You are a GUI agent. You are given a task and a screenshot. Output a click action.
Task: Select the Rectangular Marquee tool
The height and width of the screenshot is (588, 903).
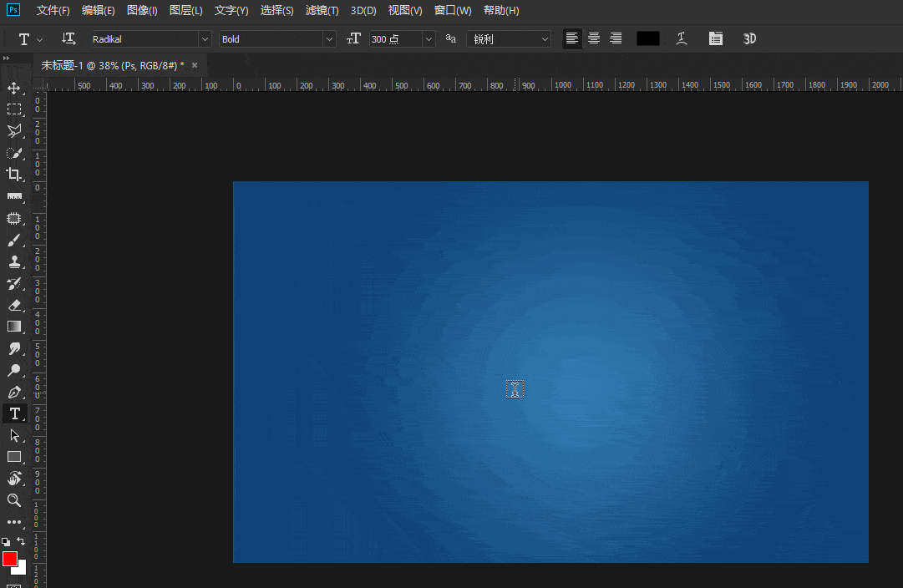14,109
